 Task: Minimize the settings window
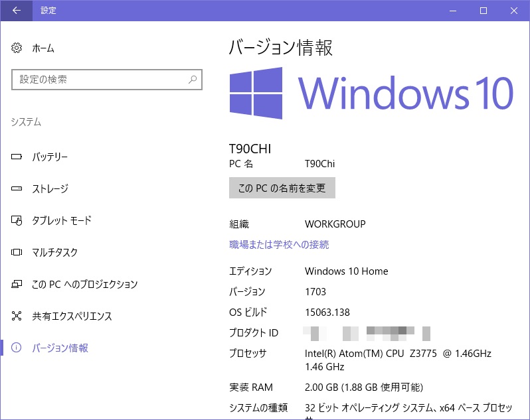pos(453,11)
